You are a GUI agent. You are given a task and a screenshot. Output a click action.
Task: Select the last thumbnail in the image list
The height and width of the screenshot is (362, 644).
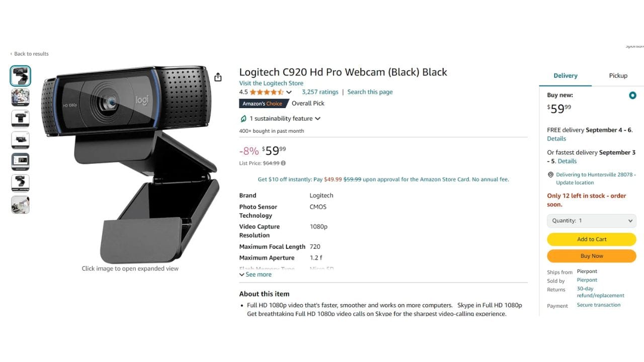[x=21, y=205]
